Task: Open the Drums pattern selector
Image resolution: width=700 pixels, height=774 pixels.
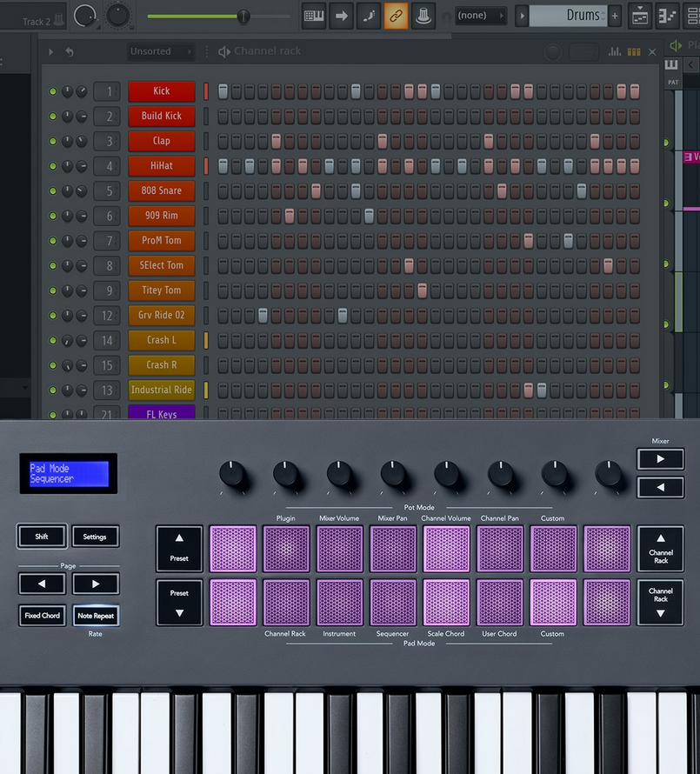Action: tap(568, 16)
